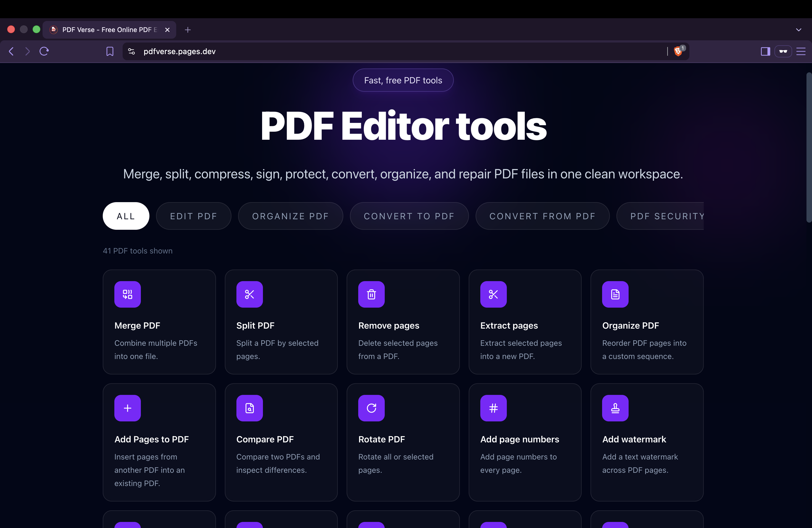
Task: Open the Organize PDF tool title
Action: coord(631,325)
